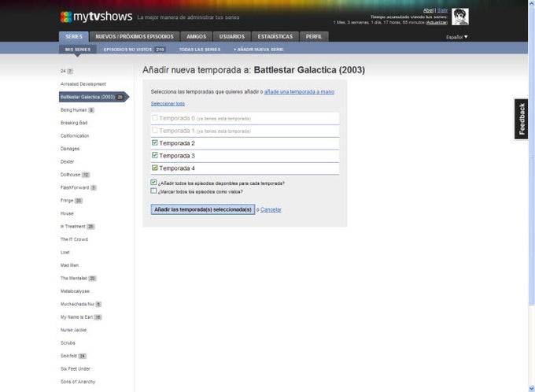Select Breaking Bad in series list

[74, 123]
